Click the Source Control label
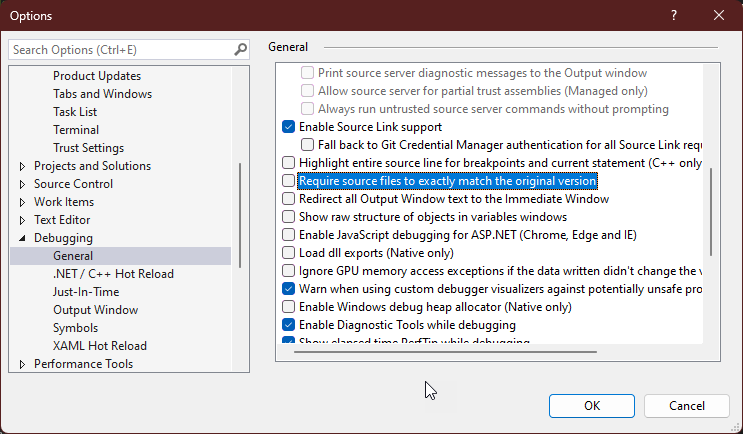The width and height of the screenshot is (743, 434). pos(73,184)
